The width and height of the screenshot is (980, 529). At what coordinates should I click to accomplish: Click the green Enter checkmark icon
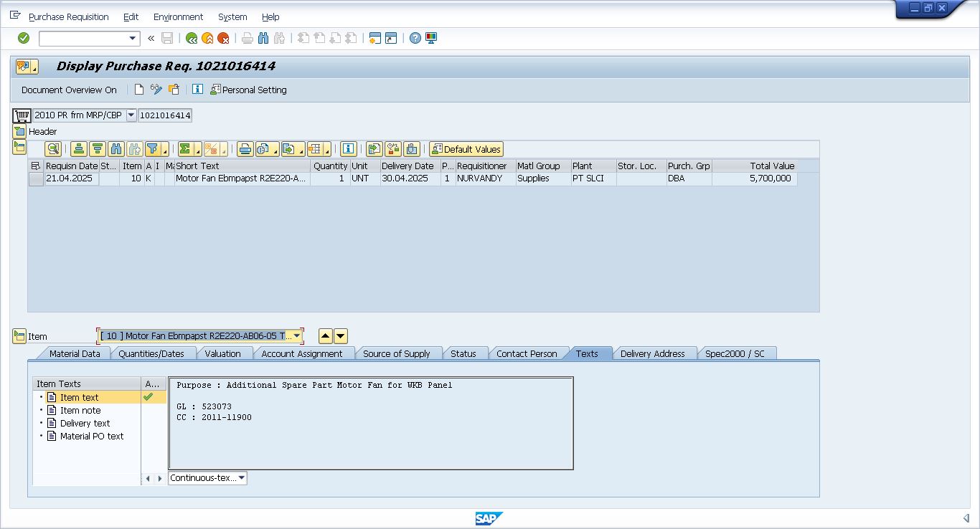[x=24, y=38]
